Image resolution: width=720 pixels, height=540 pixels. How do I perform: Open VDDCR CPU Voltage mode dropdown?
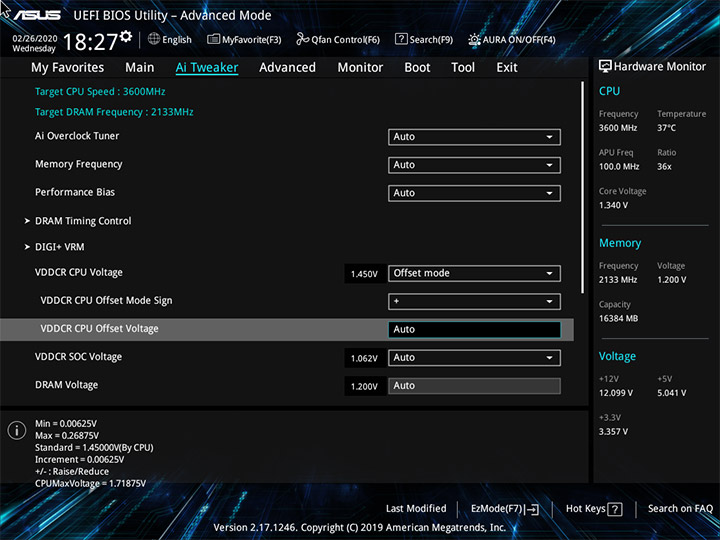pyautogui.click(x=474, y=273)
